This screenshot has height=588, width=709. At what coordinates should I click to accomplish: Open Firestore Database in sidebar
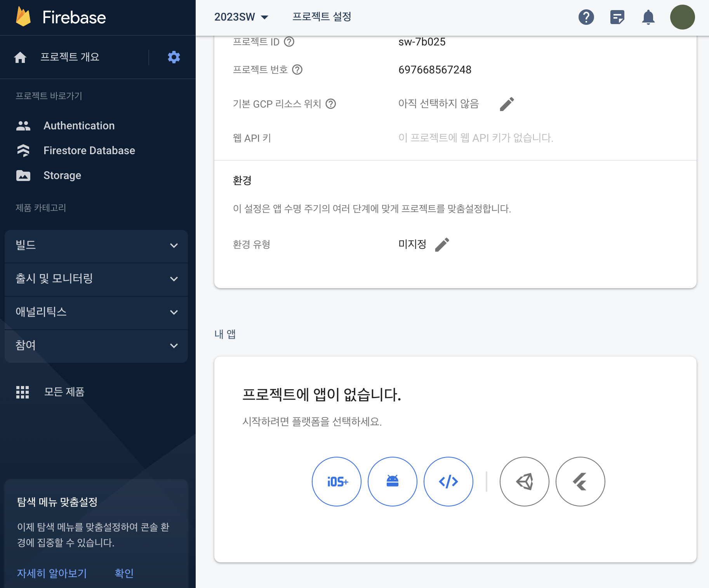[x=89, y=151]
